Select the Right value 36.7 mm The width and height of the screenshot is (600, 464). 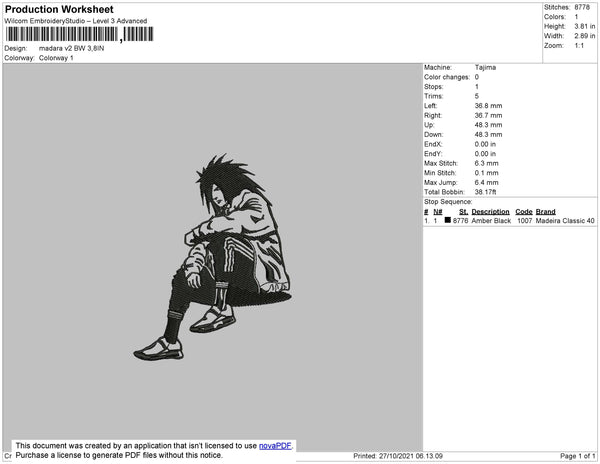pyautogui.click(x=488, y=115)
